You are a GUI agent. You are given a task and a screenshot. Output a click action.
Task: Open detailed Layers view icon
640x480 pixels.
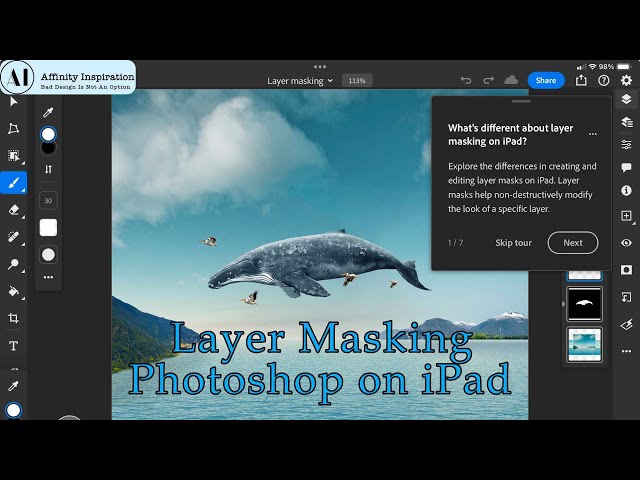(626, 122)
